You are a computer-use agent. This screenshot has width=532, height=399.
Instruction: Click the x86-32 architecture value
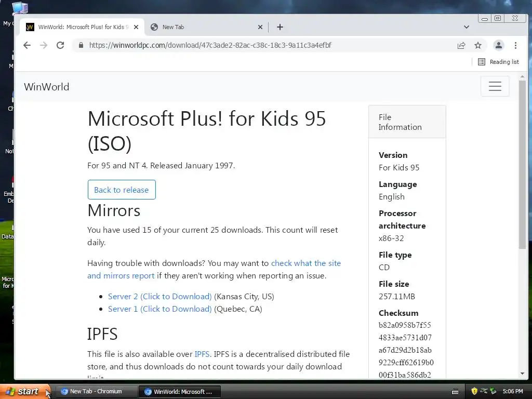[391, 238]
